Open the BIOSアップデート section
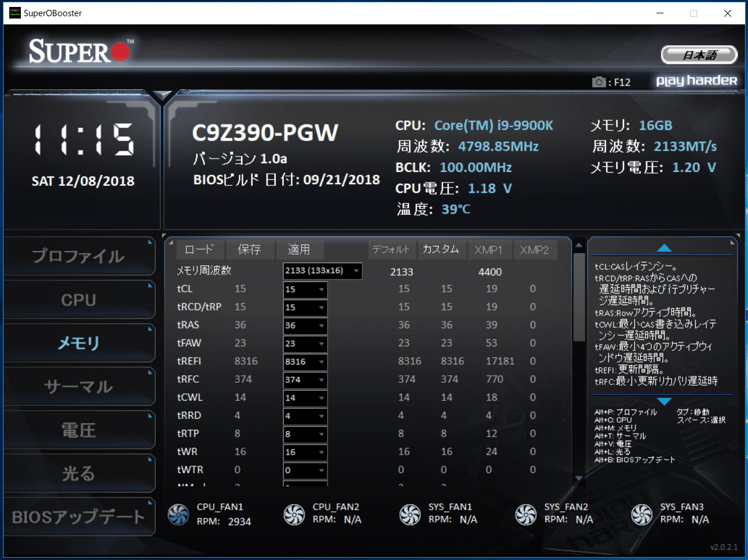 tap(79, 517)
